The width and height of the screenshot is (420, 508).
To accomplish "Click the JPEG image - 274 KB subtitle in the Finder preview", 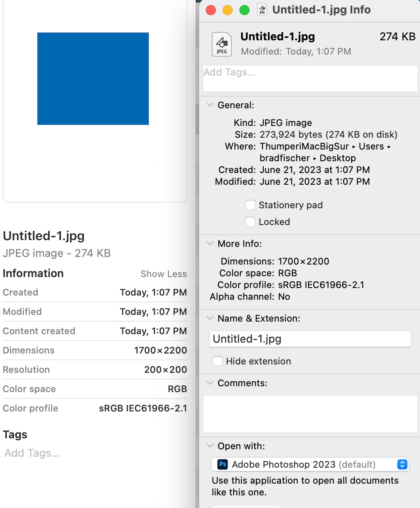I will point(57,253).
